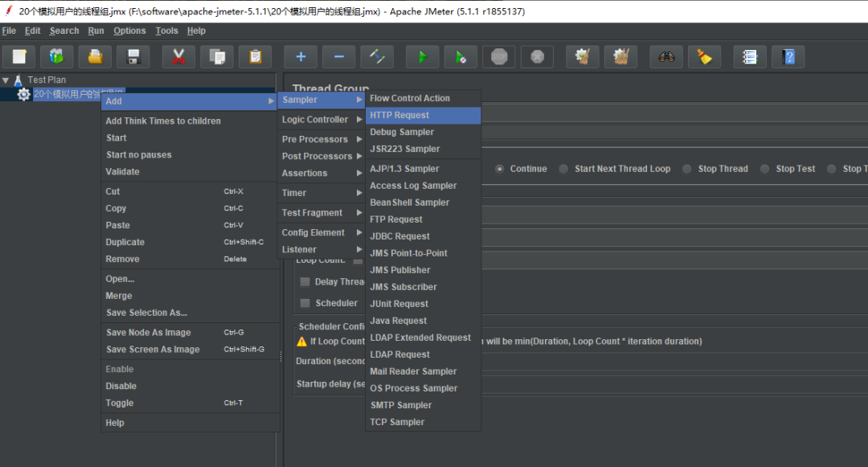Click the Thread Group name input field

click(674, 114)
